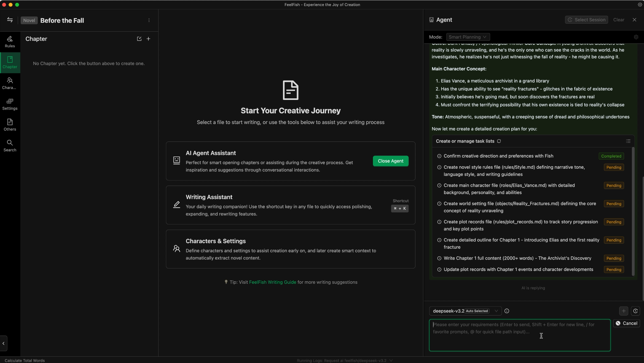Collapse the sidebar with bottom-left arrow

pos(4,343)
